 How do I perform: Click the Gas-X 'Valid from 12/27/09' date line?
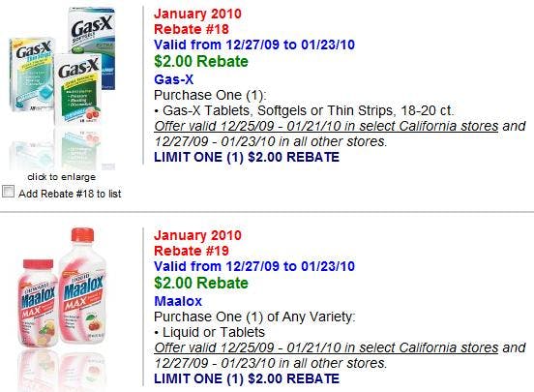254,45
